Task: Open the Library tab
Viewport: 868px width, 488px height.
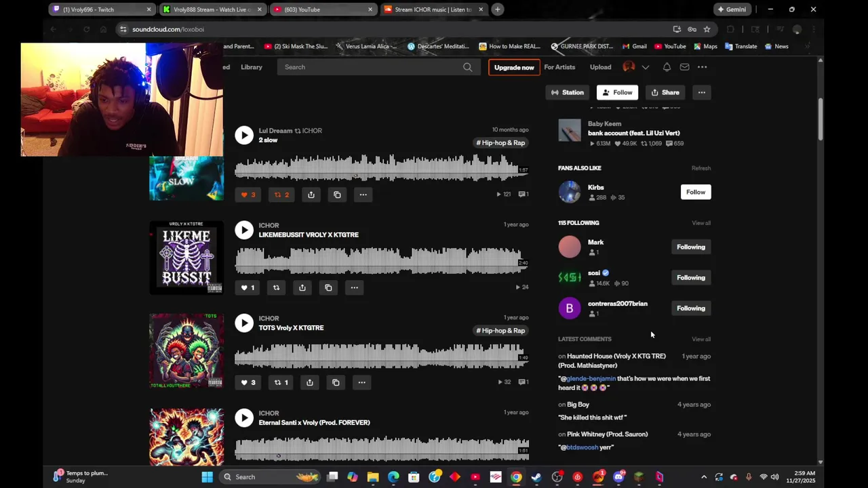Action: pos(252,67)
